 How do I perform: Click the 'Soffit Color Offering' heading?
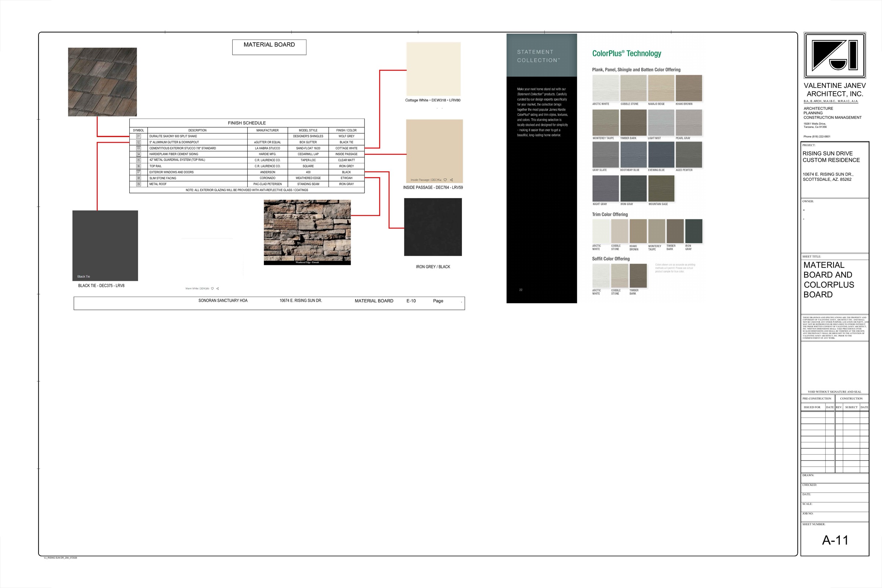pos(611,259)
